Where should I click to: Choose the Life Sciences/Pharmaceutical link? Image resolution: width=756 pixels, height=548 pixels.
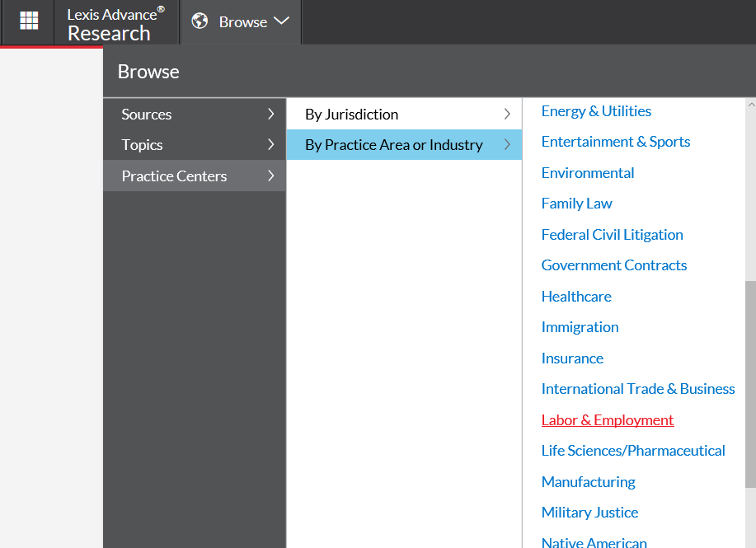[633, 451]
